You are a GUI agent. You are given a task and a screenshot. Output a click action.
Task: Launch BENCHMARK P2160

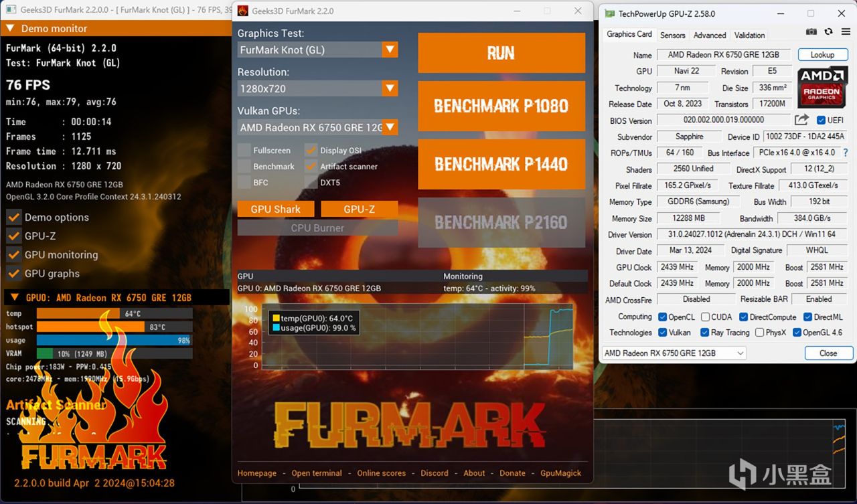coord(501,222)
